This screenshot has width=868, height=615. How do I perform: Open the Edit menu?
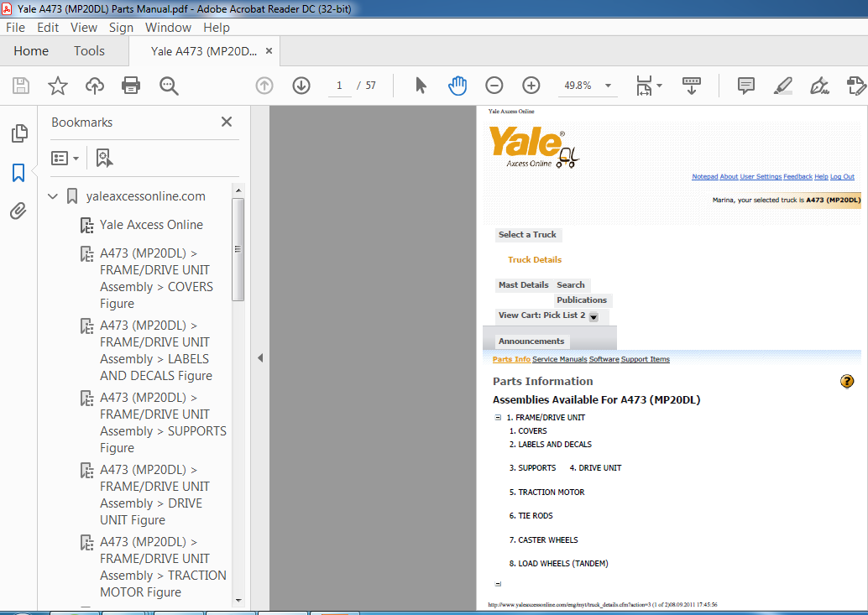(x=48, y=28)
